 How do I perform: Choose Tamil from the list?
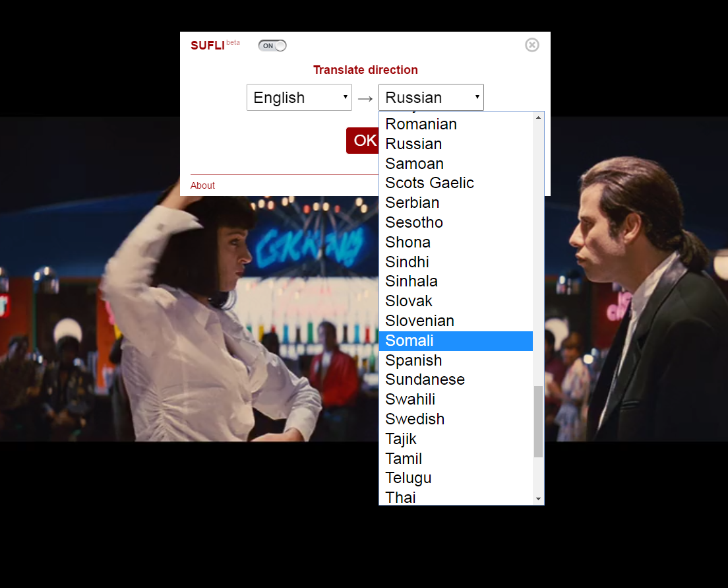click(456, 458)
